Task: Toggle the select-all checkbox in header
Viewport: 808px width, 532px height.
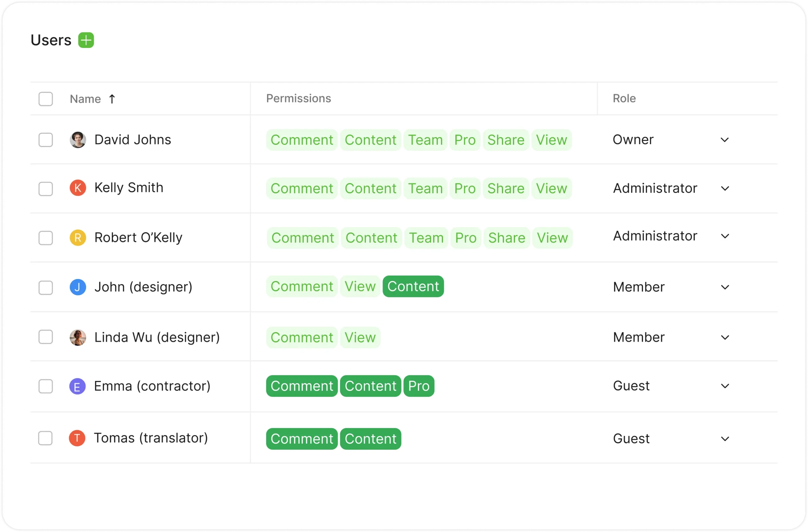Action: (45, 99)
